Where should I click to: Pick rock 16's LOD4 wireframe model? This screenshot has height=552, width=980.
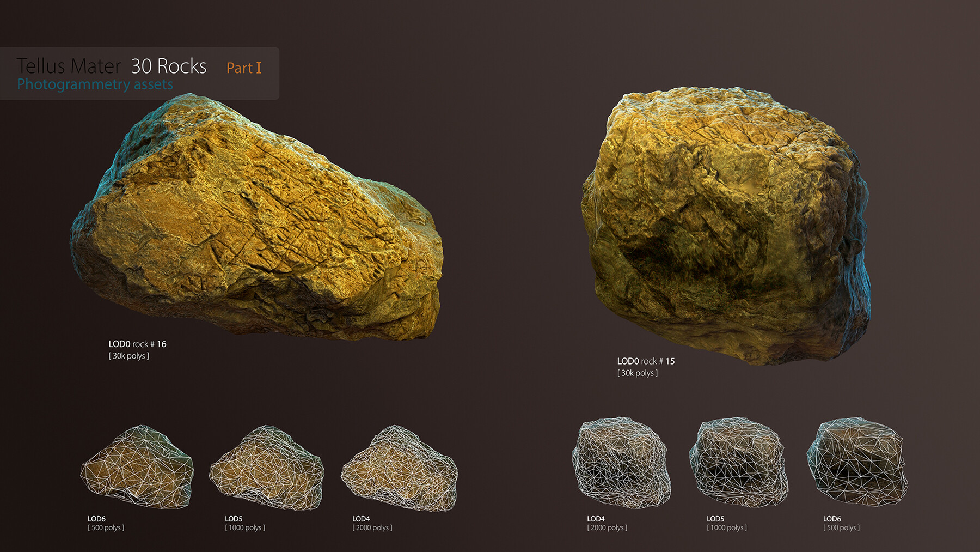point(399,468)
